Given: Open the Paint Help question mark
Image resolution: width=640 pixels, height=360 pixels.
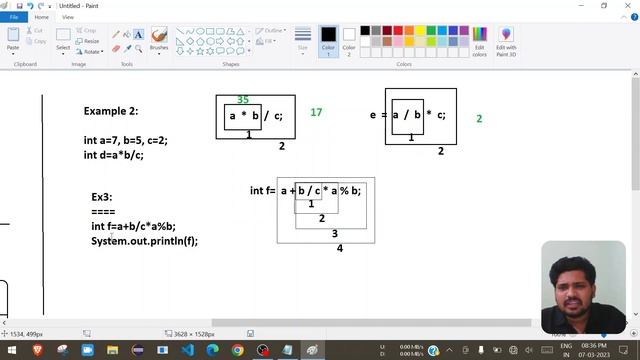Looking at the screenshot, I should pos(634,17).
